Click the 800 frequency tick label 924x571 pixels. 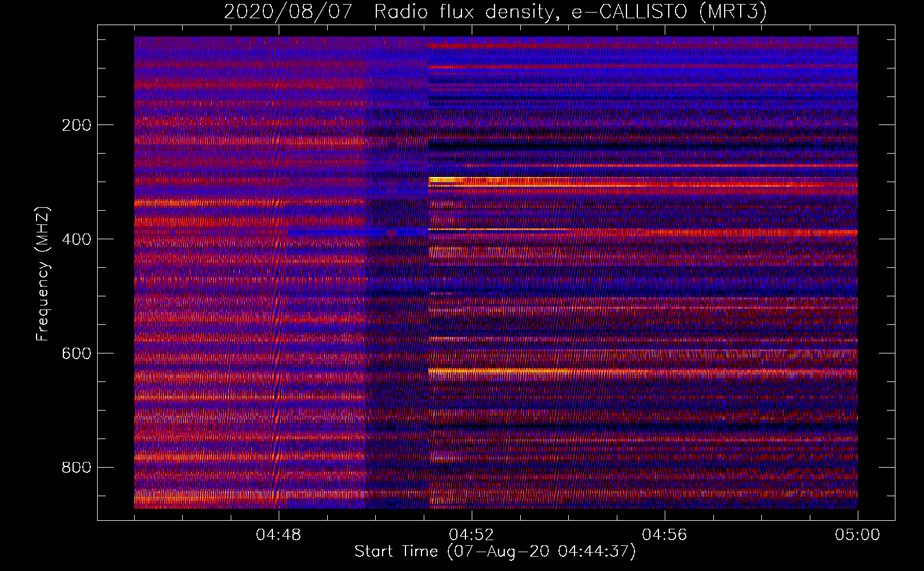point(76,468)
